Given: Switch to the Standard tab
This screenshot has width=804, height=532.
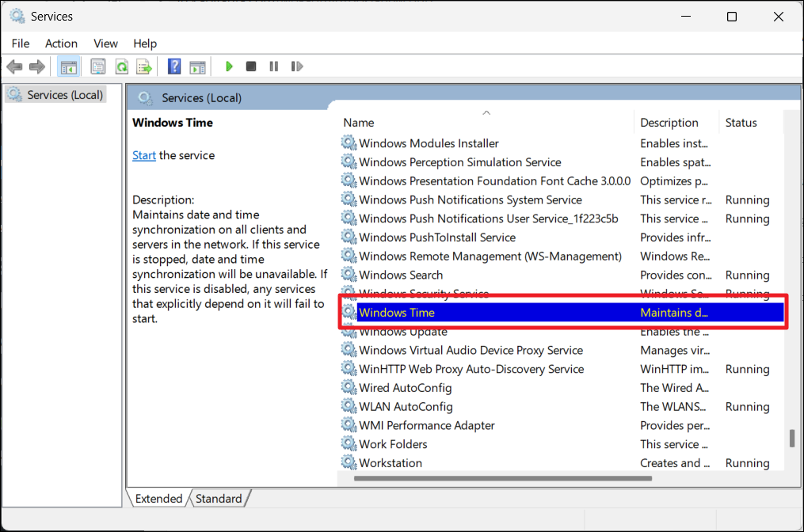Looking at the screenshot, I should point(219,499).
